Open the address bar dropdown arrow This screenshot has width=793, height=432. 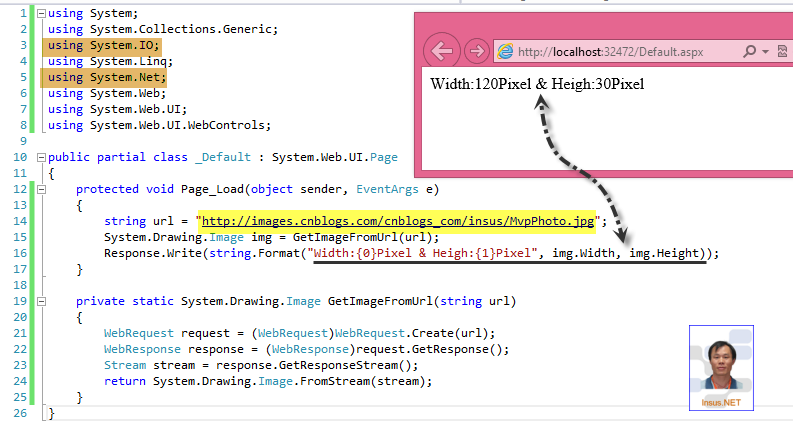point(765,52)
